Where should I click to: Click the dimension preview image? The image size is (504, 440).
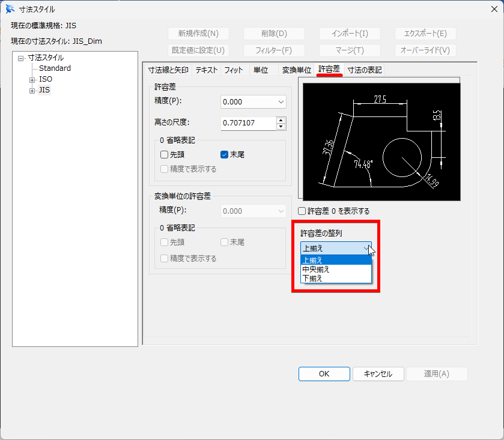click(x=381, y=142)
